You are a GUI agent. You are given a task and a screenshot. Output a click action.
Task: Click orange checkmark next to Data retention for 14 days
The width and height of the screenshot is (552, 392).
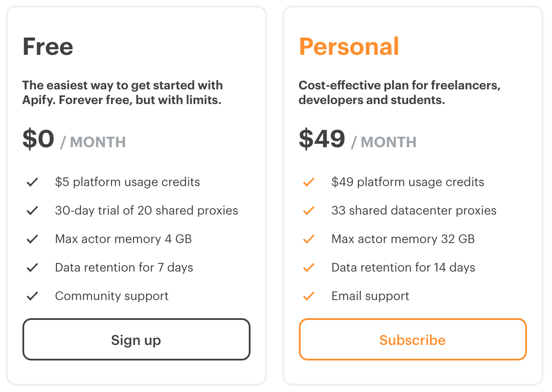pyautogui.click(x=309, y=268)
